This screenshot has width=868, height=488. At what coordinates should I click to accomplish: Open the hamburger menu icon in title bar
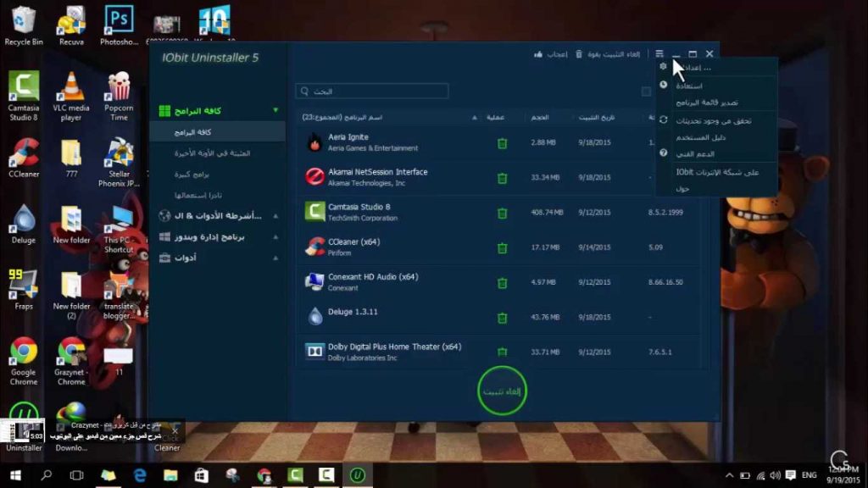tap(659, 53)
